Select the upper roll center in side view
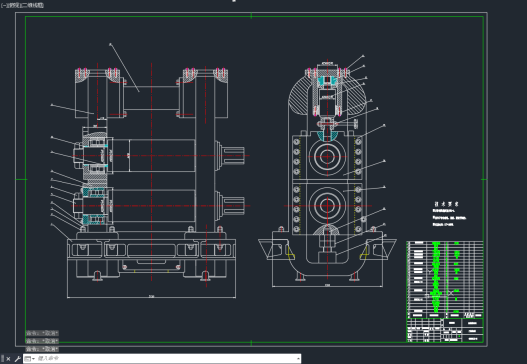This screenshot has width=527, height=364. (327, 156)
